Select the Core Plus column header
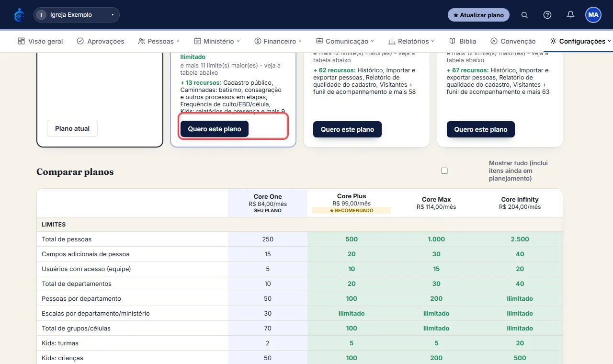The height and width of the screenshot is (364, 613). pyautogui.click(x=352, y=203)
